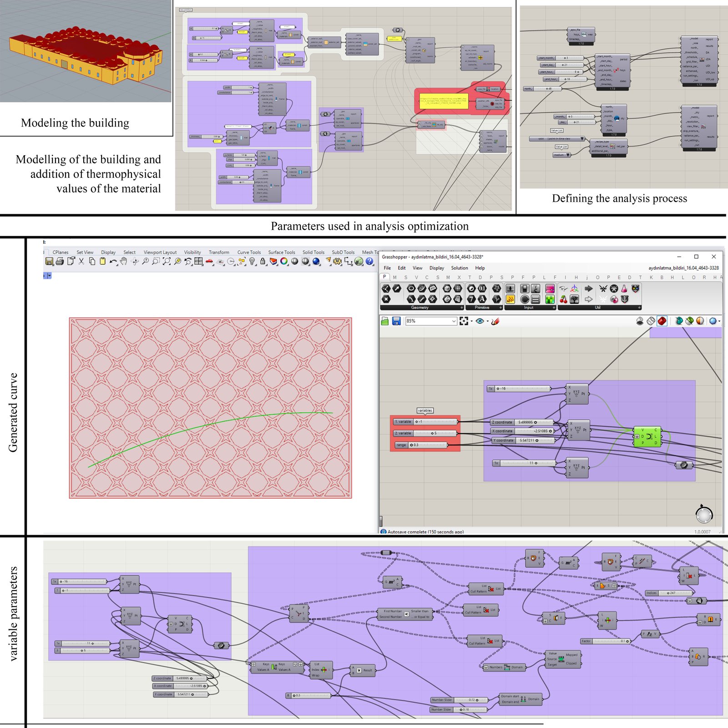Open the Rhino Help question-mark icon
728x728 pixels.
point(369,261)
